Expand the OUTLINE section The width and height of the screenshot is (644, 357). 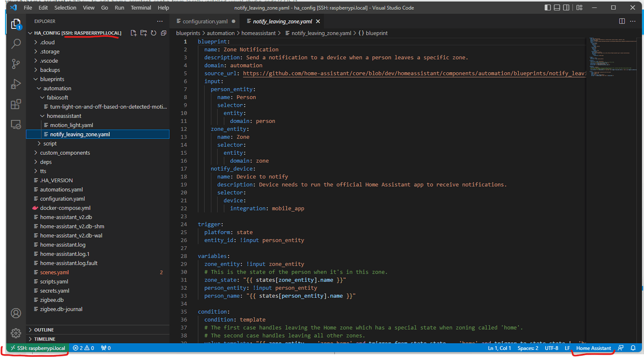click(x=44, y=330)
